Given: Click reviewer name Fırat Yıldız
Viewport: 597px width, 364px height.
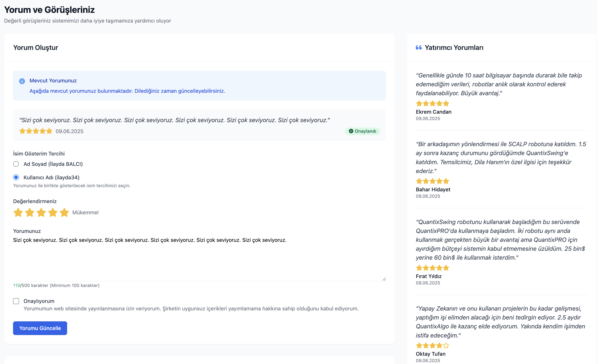Looking at the screenshot, I should (x=429, y=276).
